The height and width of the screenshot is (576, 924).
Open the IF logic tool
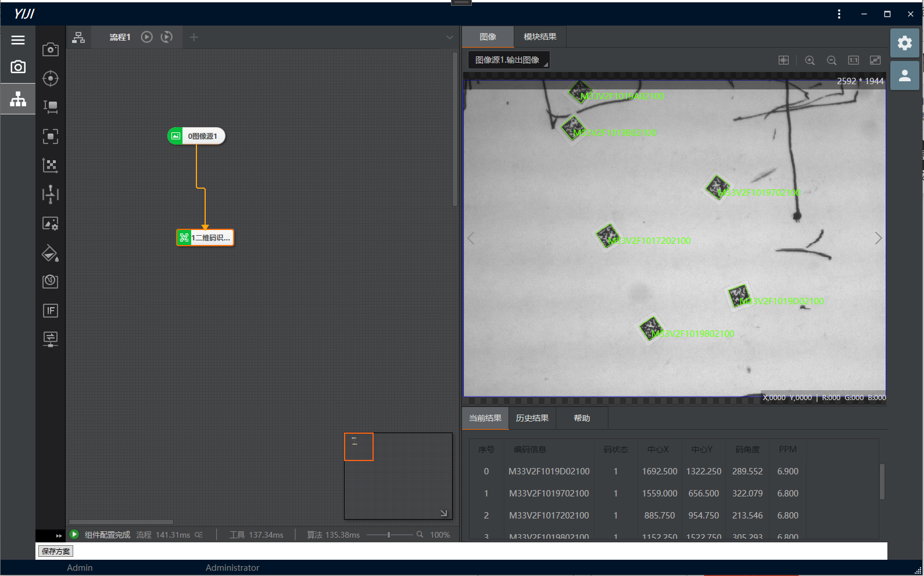click(x=51, y=311)
